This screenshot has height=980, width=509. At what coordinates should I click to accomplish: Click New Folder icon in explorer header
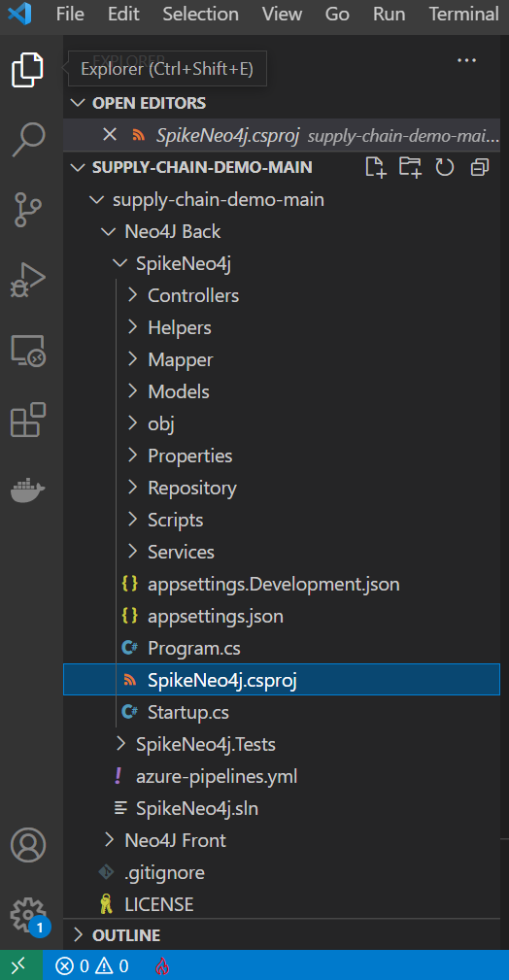click(x=410, y=167)
